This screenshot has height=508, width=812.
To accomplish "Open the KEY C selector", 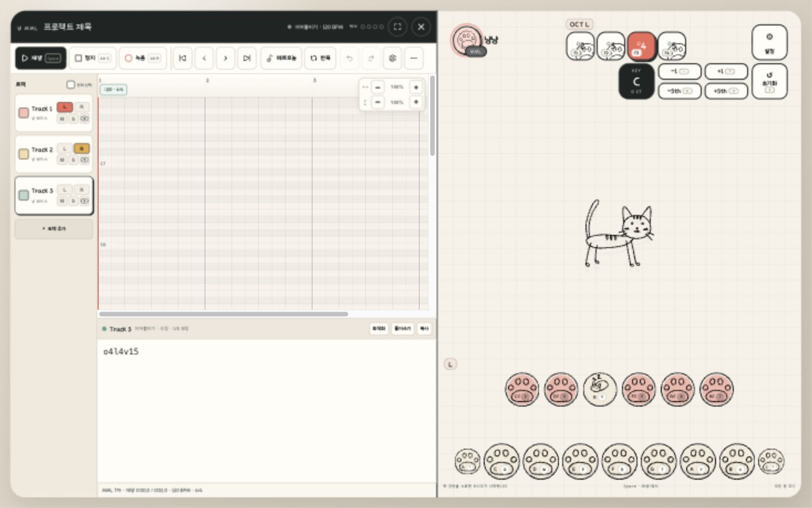I will pyautogui.click(x=637, y=81).
